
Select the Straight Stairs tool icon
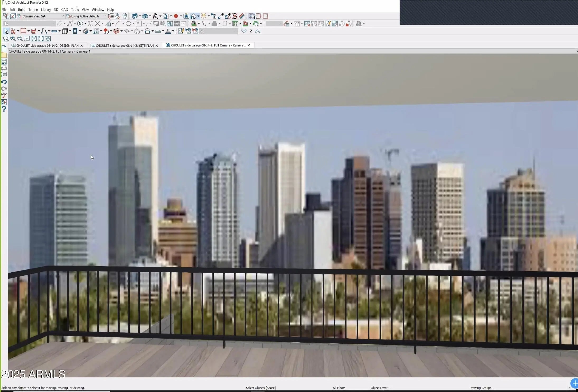(x=85, y=31)
